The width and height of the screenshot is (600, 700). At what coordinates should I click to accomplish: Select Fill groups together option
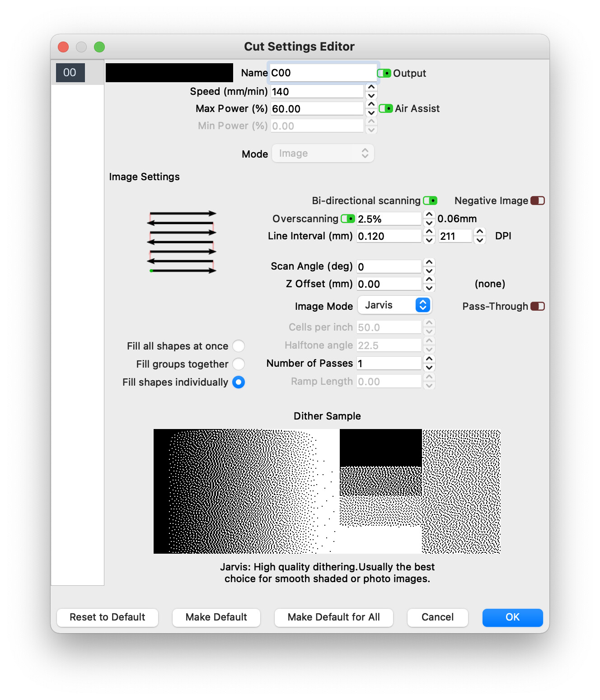point(239,364)
